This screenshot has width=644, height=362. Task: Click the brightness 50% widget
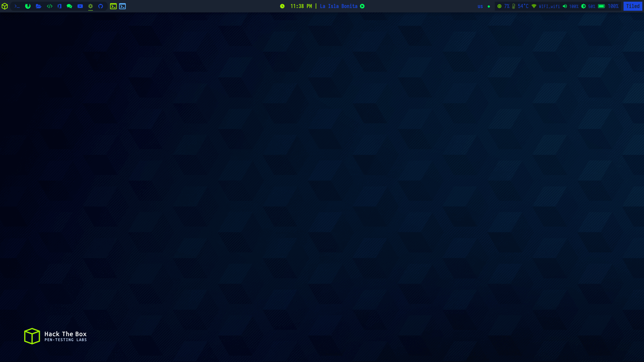(588, 6)
